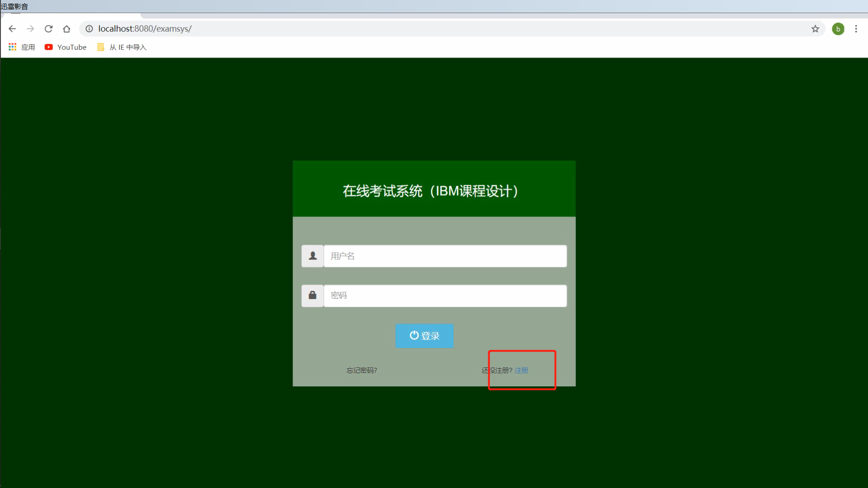
Task: Open the YouTube bookmark
Action: [x=66, y=47]
